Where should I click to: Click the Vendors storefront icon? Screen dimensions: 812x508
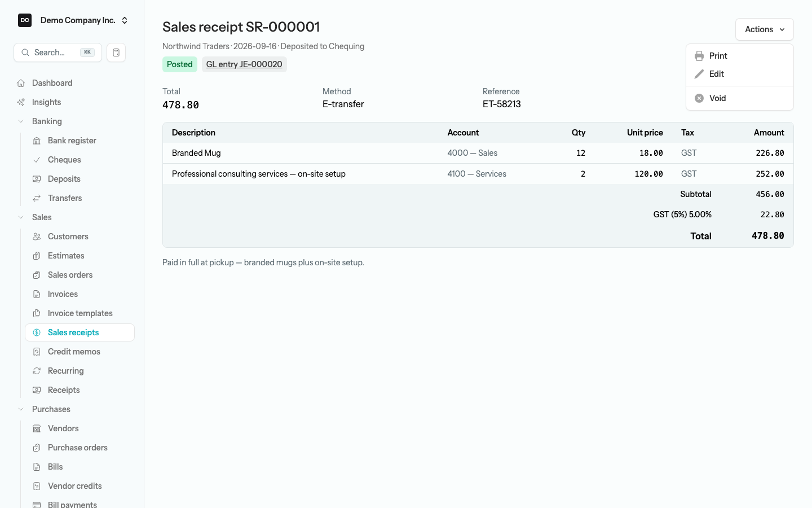click(x=37, y=428)
